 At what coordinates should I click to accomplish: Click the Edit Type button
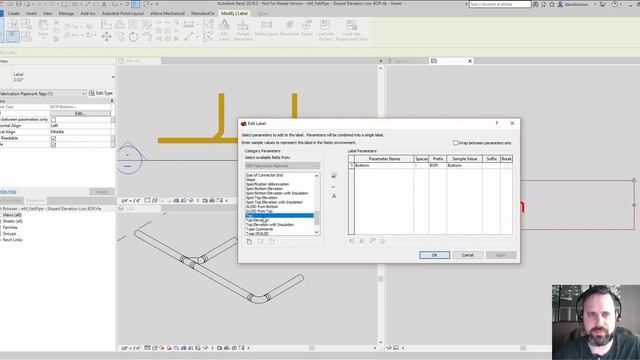[x=101, y=93]
